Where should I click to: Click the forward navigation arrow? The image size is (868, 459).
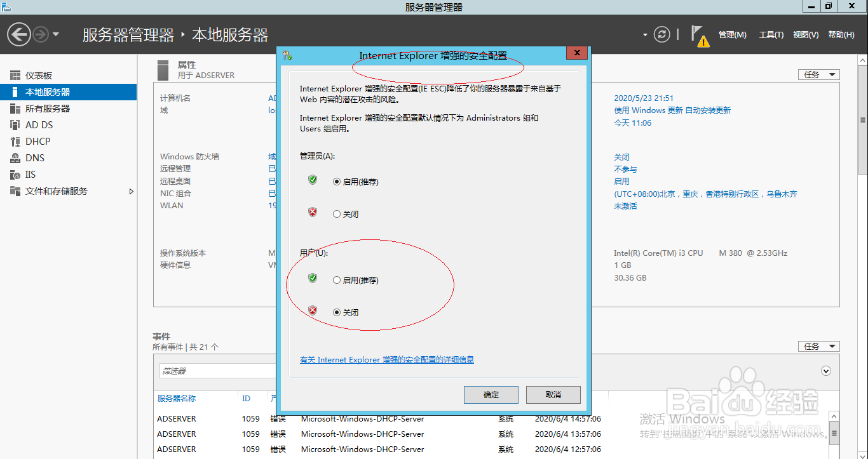pos(41,34)
